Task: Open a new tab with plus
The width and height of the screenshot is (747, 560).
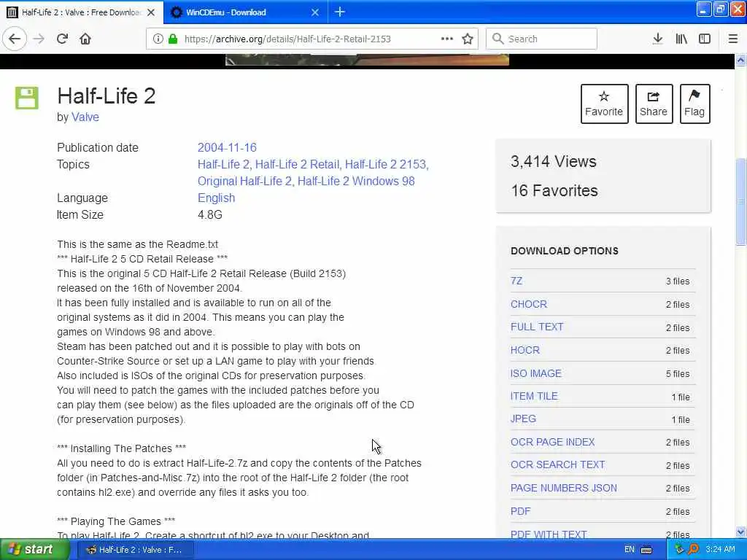Action: click(x=340, y=12)
